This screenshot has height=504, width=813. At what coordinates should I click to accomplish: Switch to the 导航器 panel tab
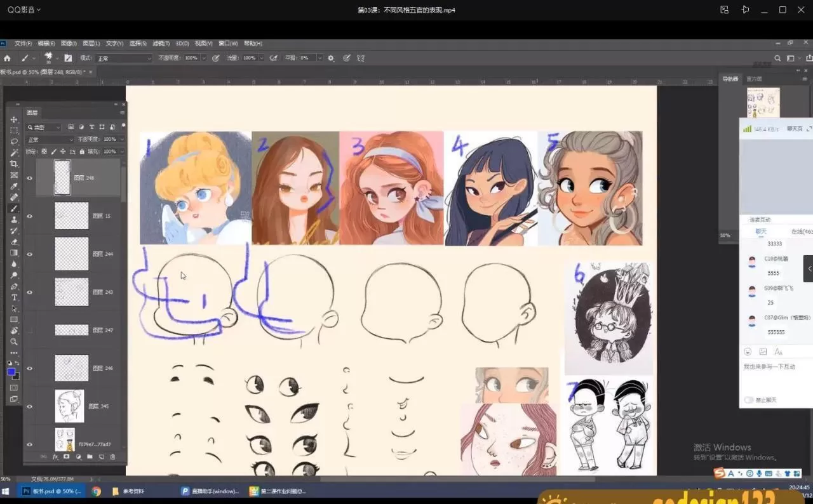tap(729, 79)
